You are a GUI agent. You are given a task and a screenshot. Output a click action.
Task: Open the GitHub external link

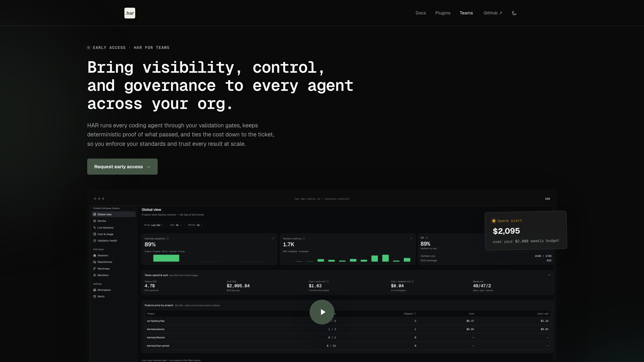(x=493, y=13)
